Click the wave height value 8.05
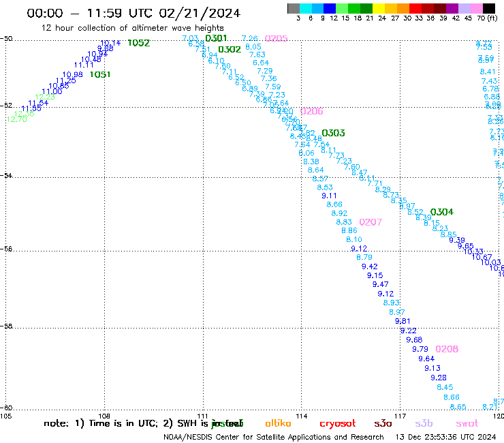Image resolution: width=504 pixels, height=443 pixels. point(253,46)
